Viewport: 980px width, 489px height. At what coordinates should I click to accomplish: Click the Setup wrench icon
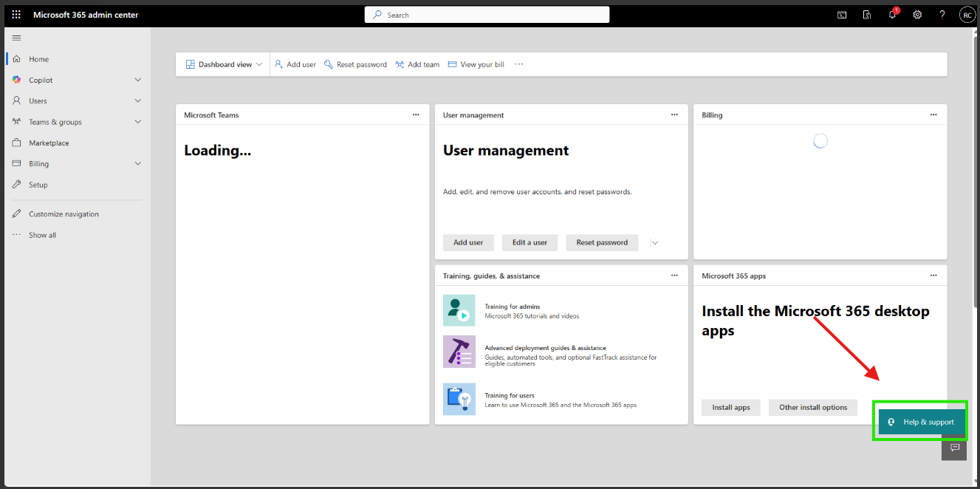[x=16, y=185]
